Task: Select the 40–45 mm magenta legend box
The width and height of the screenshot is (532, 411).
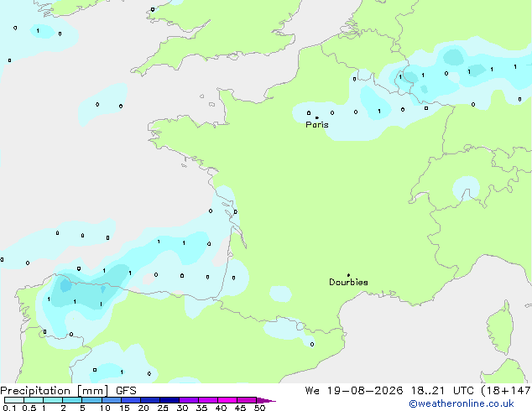Action: click(227, 400)
